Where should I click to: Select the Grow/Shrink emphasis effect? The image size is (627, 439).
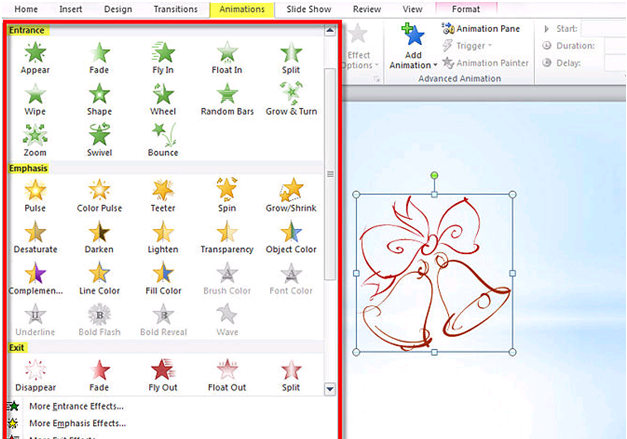point(291,194)
